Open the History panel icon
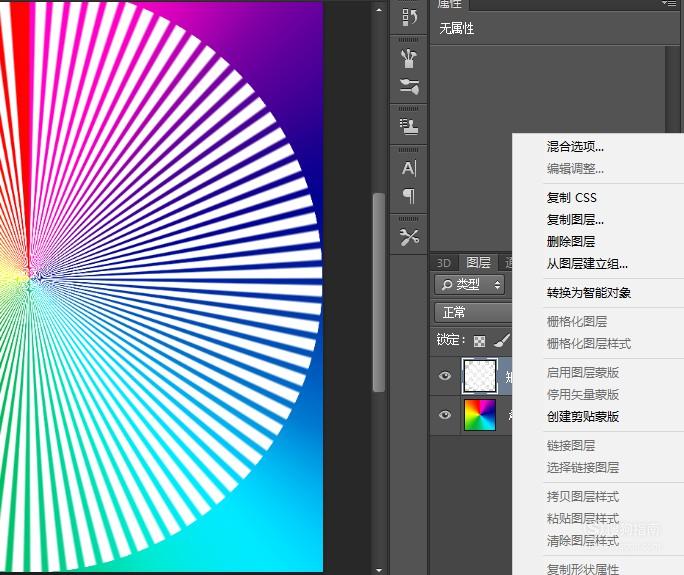Screen dimensions: 684x575 click(409, 17)
